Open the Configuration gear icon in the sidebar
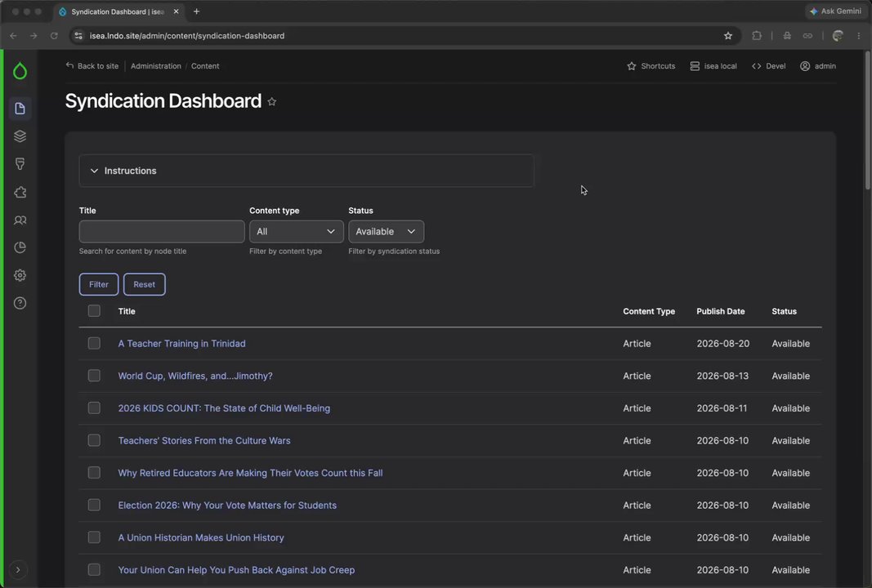The height and width of the screenshot is (588, 872). pyautogui.click(x=20, y=275)
